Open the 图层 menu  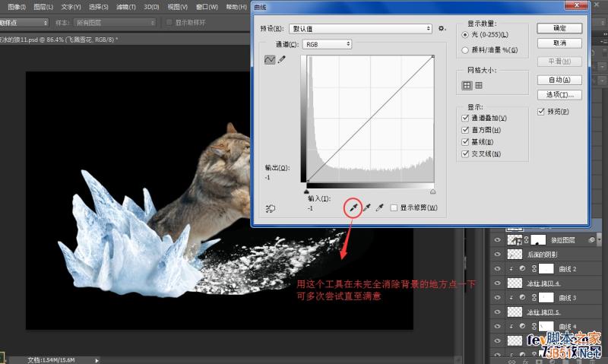[x=43, y=7]
